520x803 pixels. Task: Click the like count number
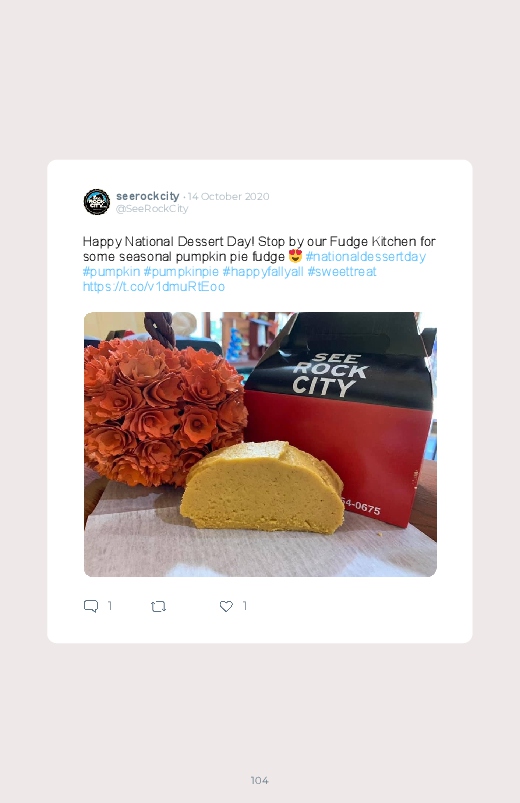(x=245, y=606)
